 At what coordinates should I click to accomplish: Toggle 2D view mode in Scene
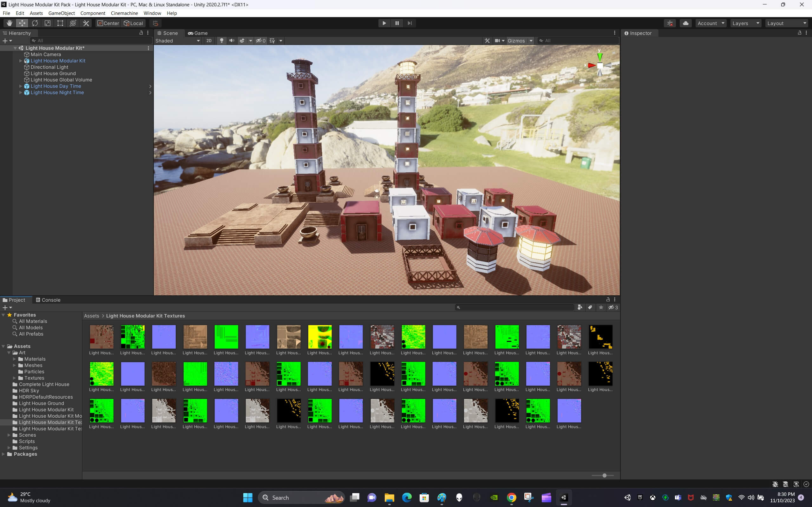click(x=209, y=41)
